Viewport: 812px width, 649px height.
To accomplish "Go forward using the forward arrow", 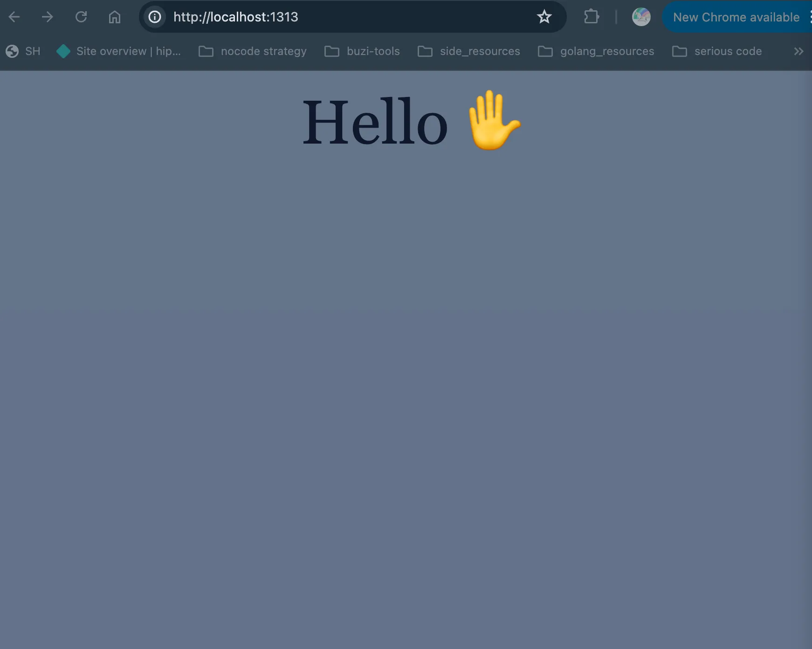I will pyautogui.click(x=47, y=17).
